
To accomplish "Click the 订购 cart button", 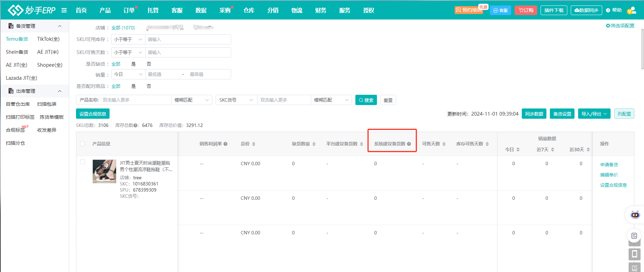I will coord(526,10).
